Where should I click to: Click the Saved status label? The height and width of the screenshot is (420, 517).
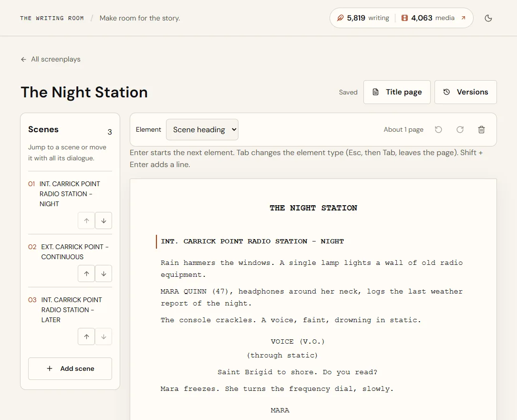click(348, 93)
